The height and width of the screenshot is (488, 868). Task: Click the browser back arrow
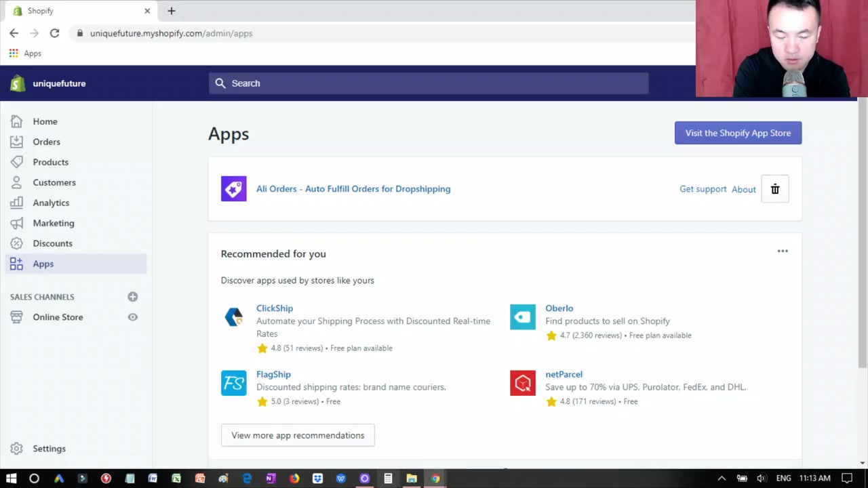tap(14, 33)
